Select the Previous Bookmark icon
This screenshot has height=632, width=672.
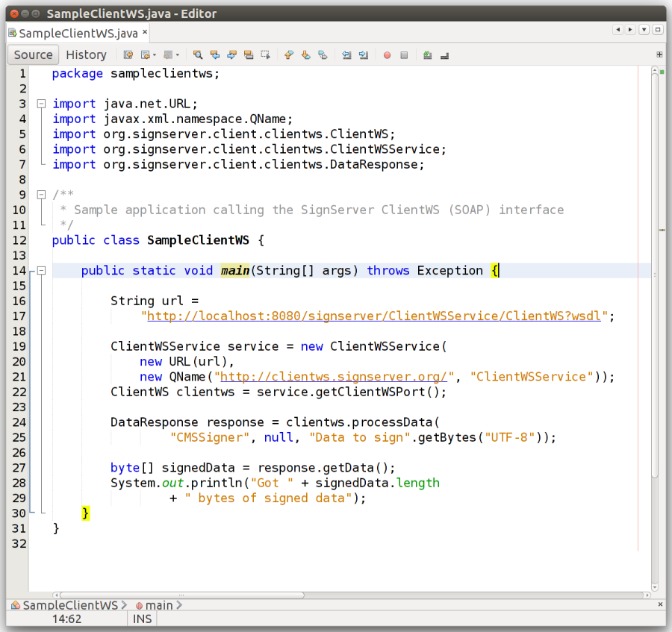pos(288,54)
